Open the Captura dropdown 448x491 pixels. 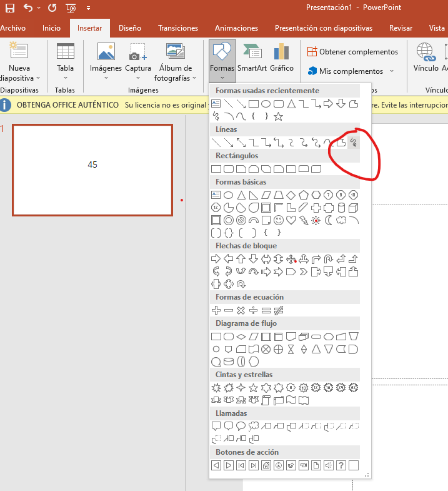click(x=138, y=78)
